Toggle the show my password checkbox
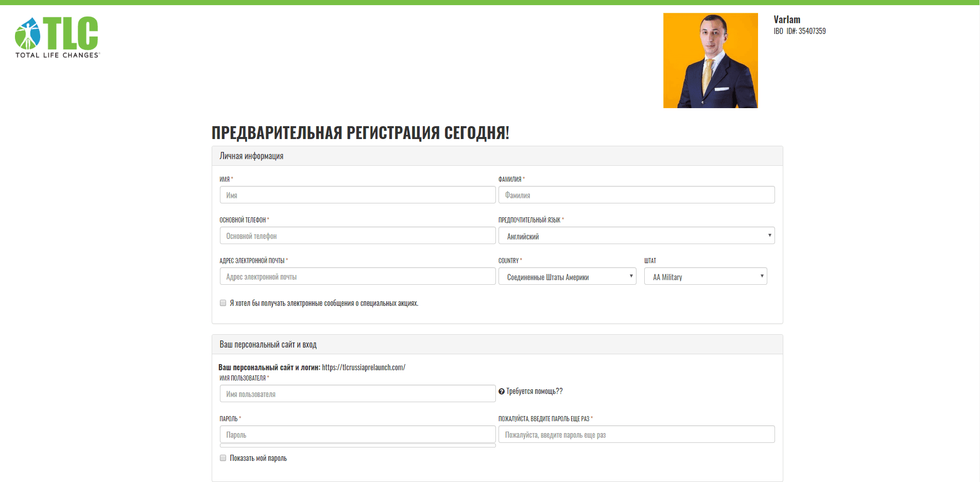 pos(223,458)
